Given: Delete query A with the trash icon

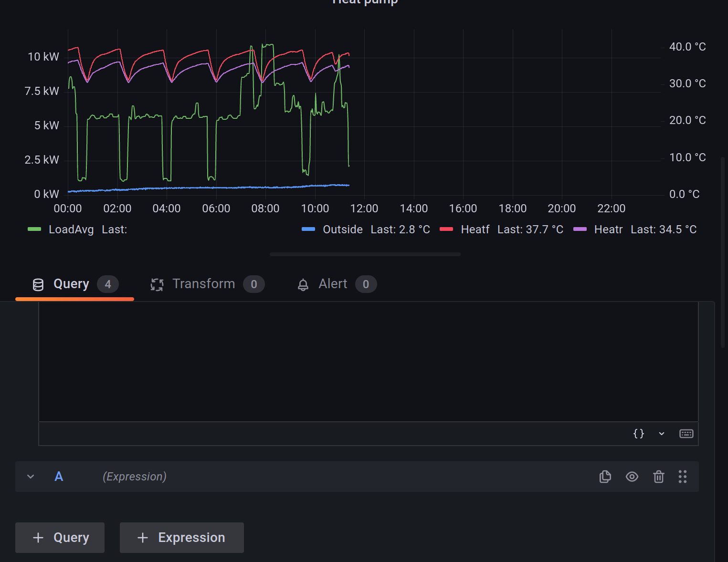Looking at the screenshot, I should (x=658, y=477).
